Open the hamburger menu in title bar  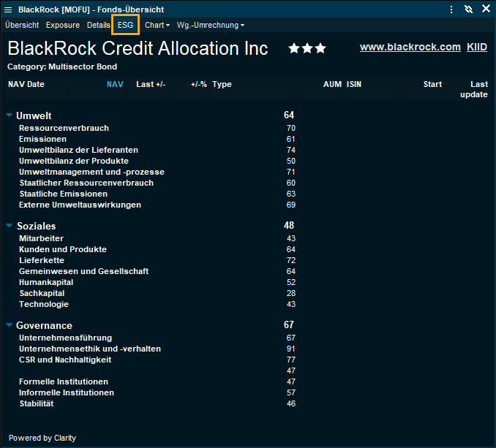[8, 10]
